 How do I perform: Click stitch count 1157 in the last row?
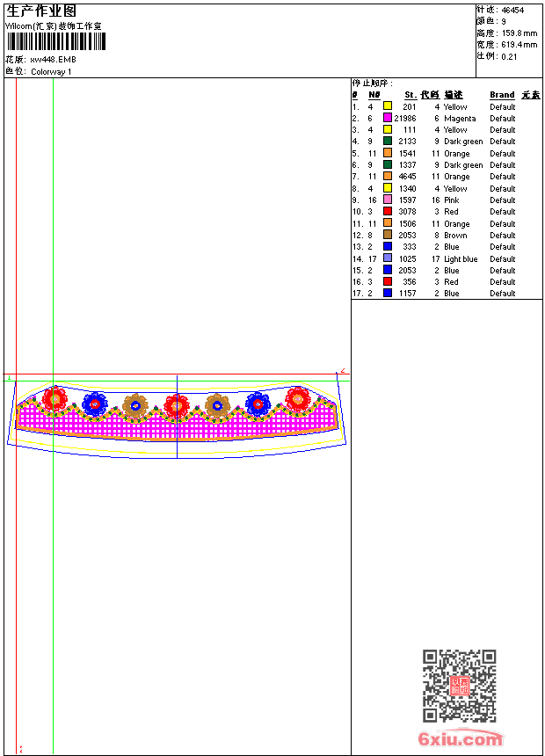pos(407,293)
